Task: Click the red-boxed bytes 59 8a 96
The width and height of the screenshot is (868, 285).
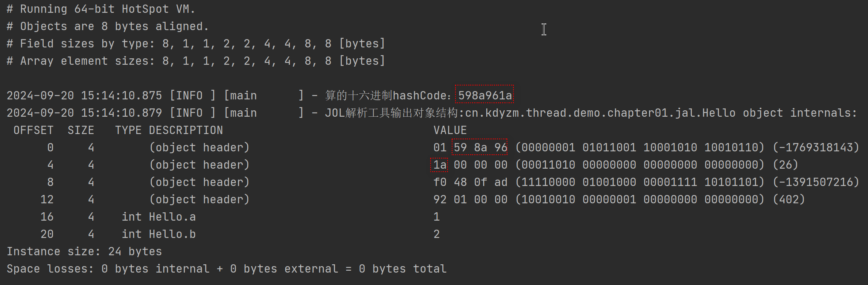Action: coord(480,147)
